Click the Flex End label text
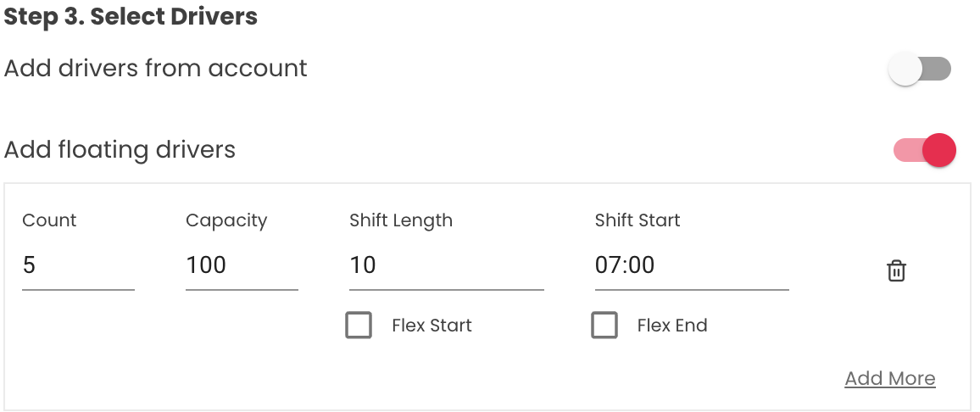 click(x=671, y=326)
